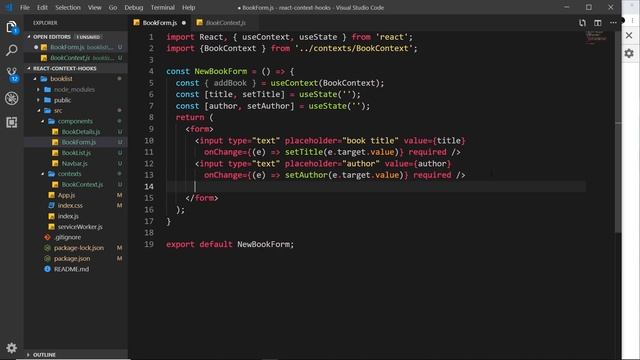
Task: Click the VS Code logo in title bar
Action: click(x=9, y=7)
